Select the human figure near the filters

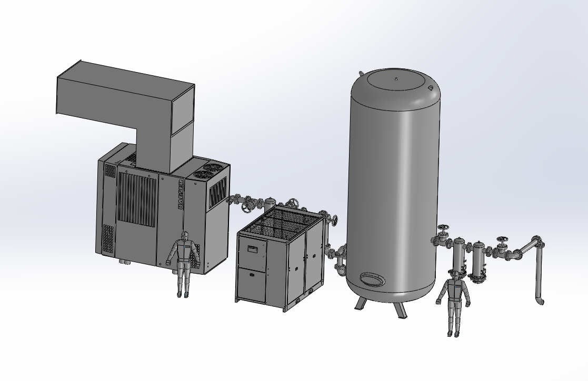point(454,303)
